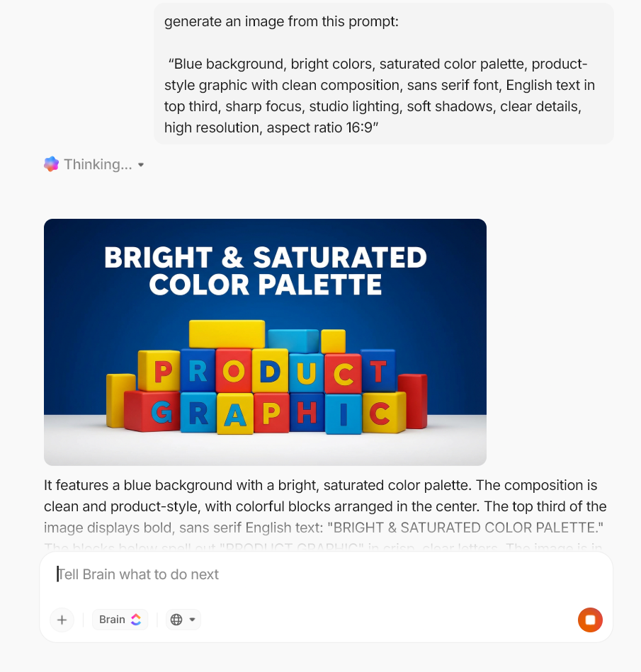The image size is (641, 672).
Task: Click the "BRIGHT & SATURATED" headline in image
Action: (265, 258)
